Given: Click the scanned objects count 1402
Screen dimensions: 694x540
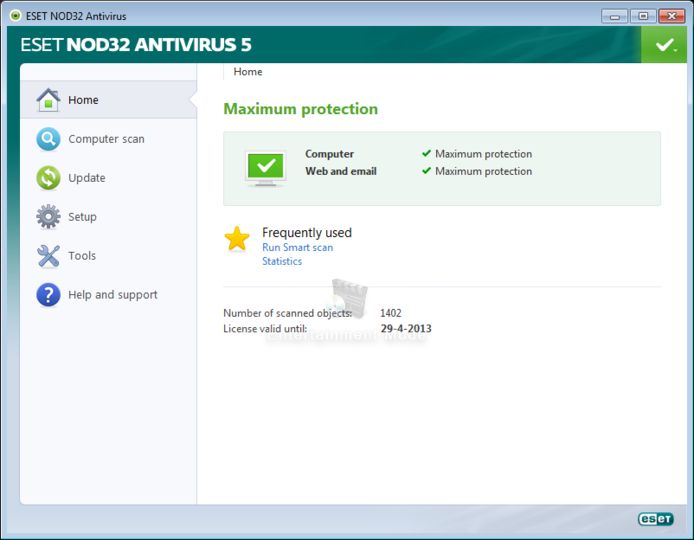Looking at the screenshot, I should 391,313.
